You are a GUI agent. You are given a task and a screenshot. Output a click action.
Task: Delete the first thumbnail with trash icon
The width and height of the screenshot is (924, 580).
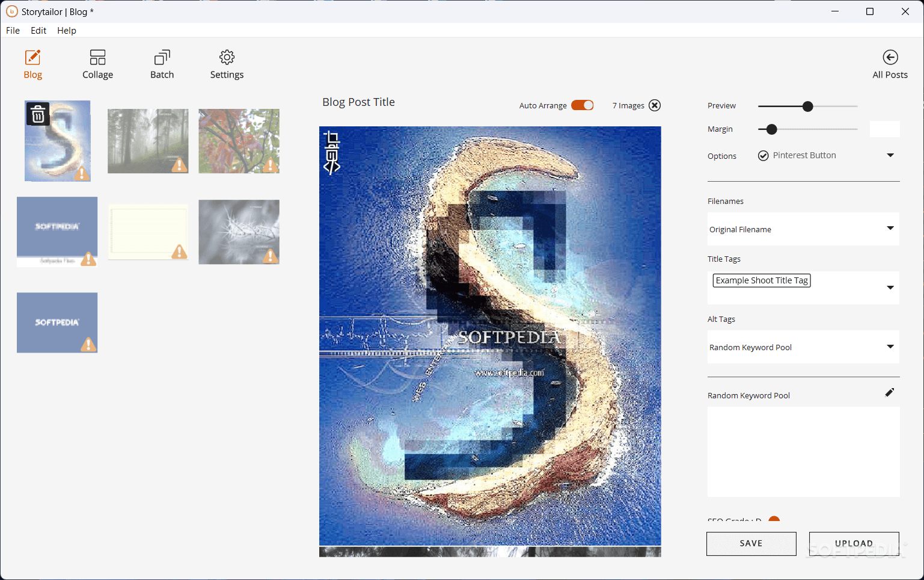pyautogui.click(x=38, y=114)
